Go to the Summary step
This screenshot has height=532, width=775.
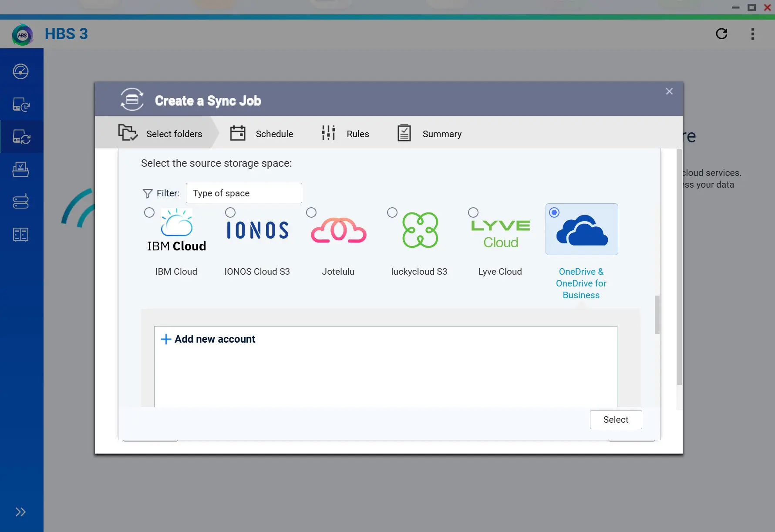[429, 134]
